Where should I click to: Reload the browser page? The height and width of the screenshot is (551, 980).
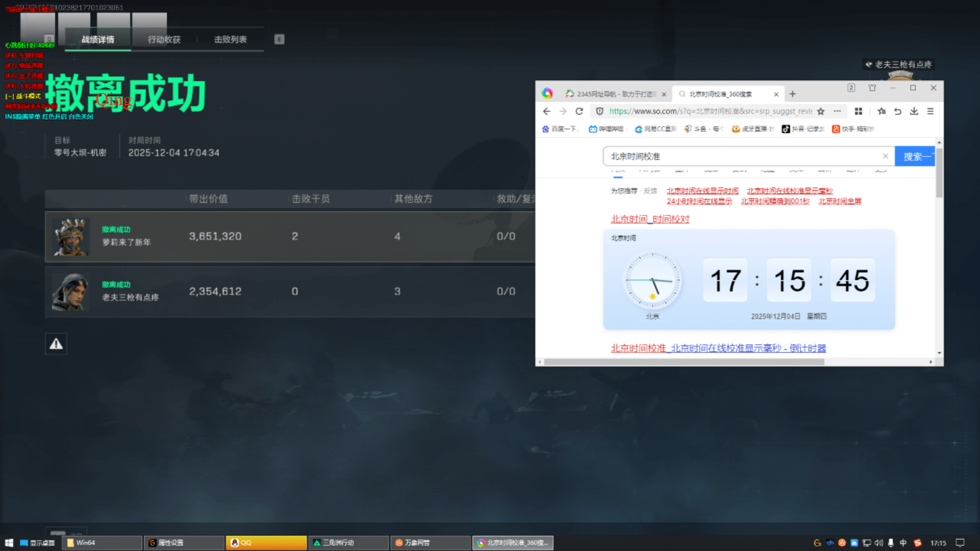(579, 111)
